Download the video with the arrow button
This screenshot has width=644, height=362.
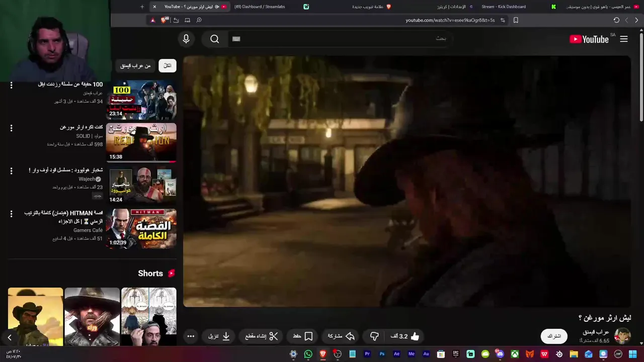point(219,336)
